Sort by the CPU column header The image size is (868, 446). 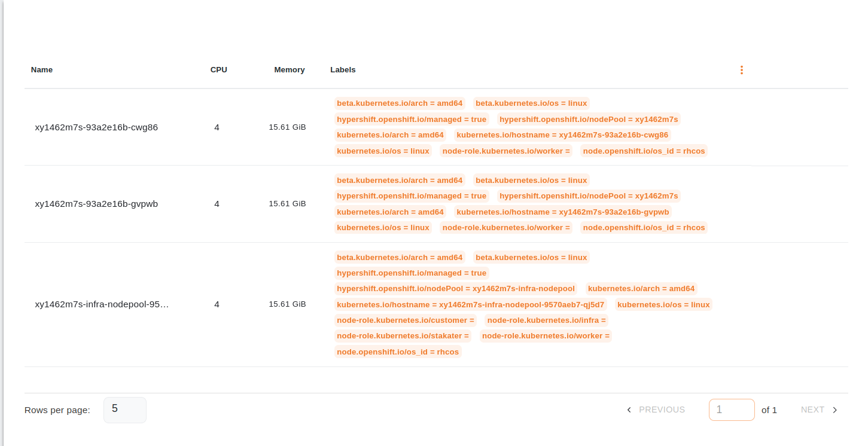[218, 70]
